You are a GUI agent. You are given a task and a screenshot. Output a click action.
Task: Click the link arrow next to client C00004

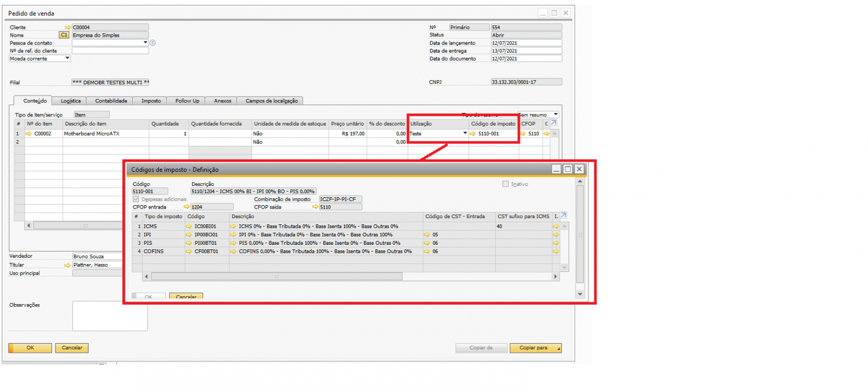pyautogui.click(x=68, y=27)
